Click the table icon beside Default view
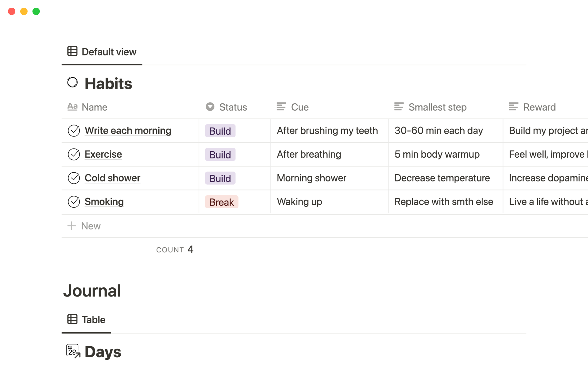Image resolution: width=588 pixels, height=368 pixels. 72,51
